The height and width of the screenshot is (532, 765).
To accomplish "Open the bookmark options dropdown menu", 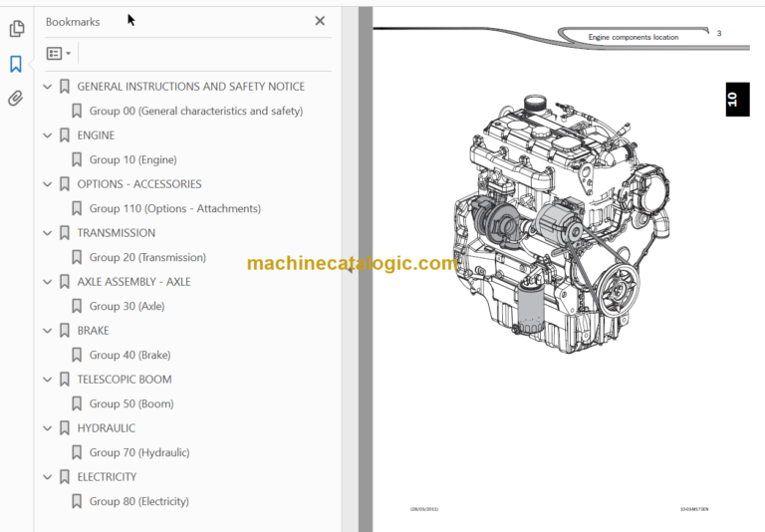I will 58,53.
